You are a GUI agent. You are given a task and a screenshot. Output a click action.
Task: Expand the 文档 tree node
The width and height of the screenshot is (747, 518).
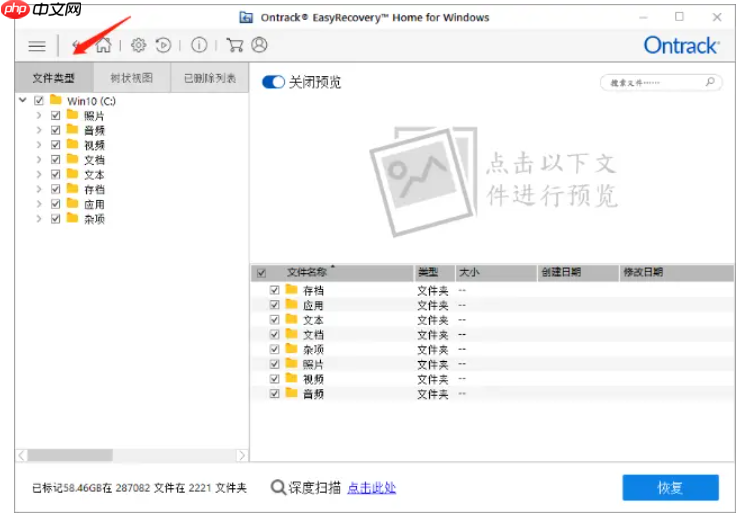pos(39,160)
